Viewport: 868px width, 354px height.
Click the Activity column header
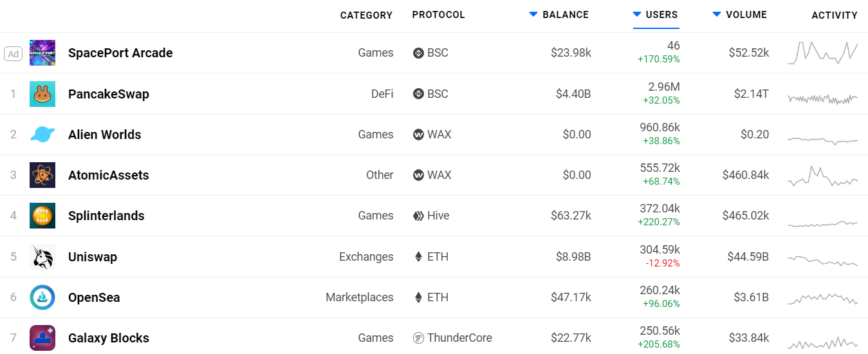pos(835,15)
